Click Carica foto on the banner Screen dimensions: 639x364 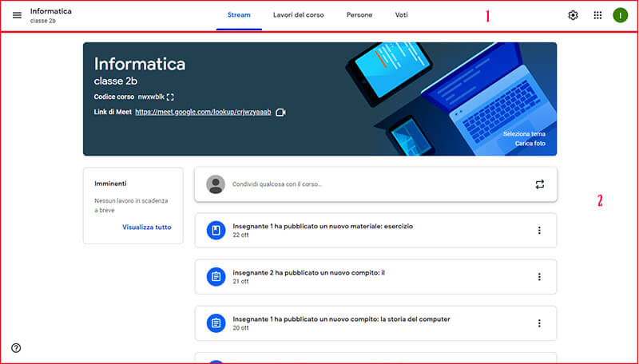[530, 144]
